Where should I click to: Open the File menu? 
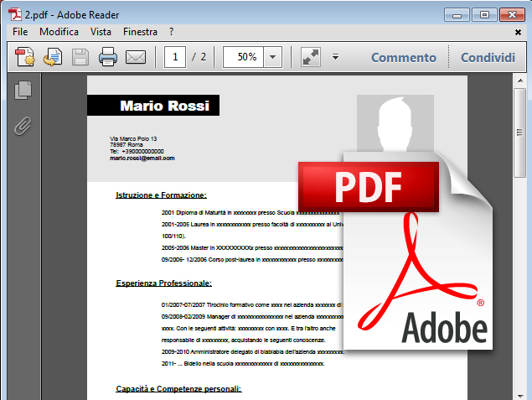point(20,32)
